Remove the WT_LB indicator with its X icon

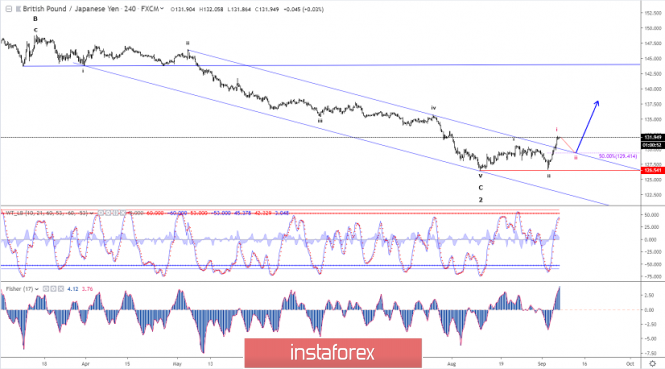[x=123, y=213]
